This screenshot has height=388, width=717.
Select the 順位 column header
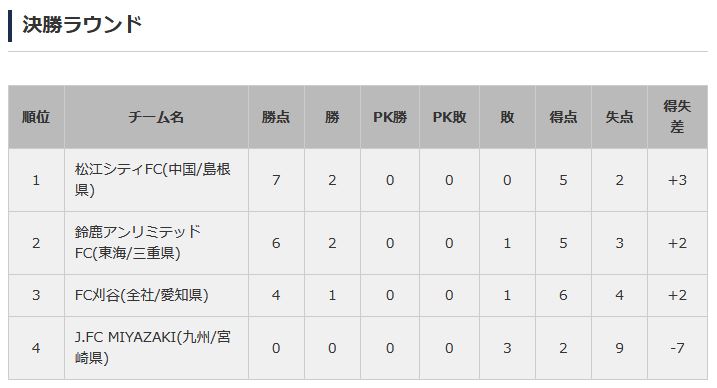click(36, 117)
